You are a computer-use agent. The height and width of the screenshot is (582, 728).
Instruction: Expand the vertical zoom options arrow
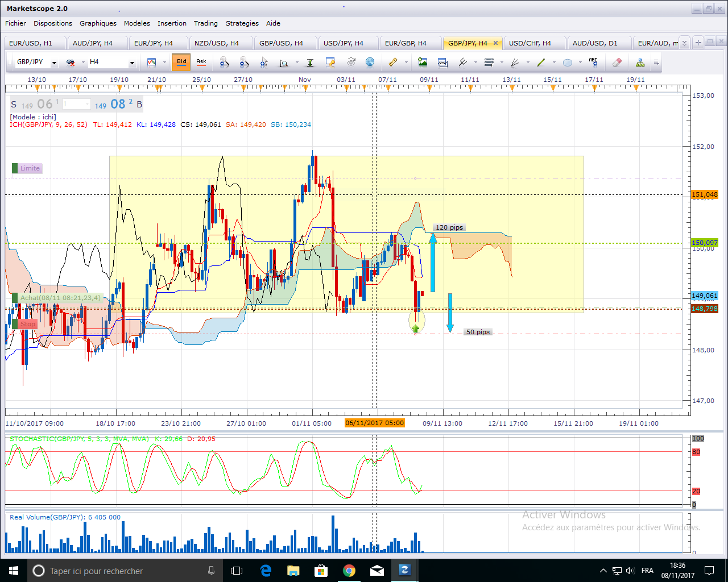coord(297,63)
